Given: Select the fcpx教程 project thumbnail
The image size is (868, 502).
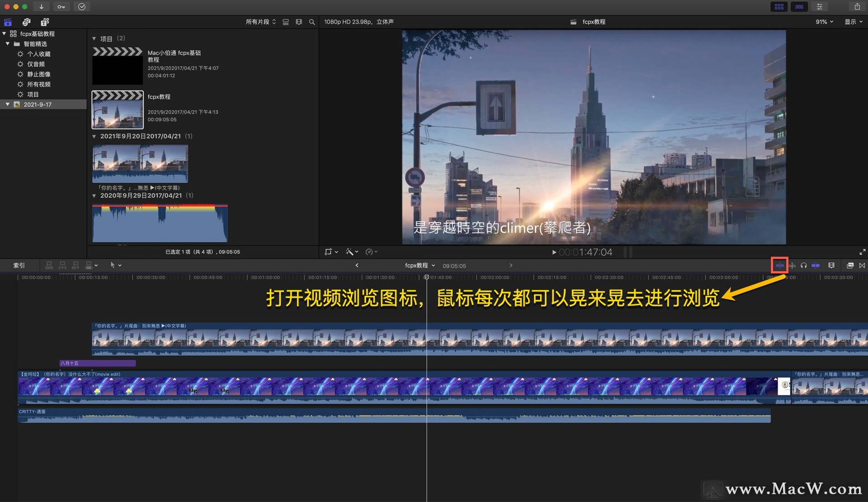Looking at the screenshot, I should (x=118, y=110).
